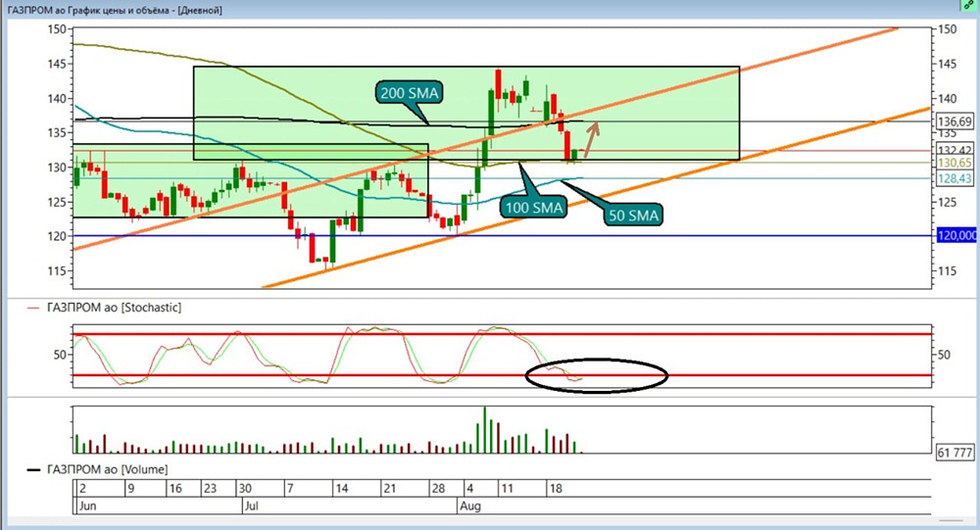Click the tallest green volume bar in early August

tap(484, 430)
